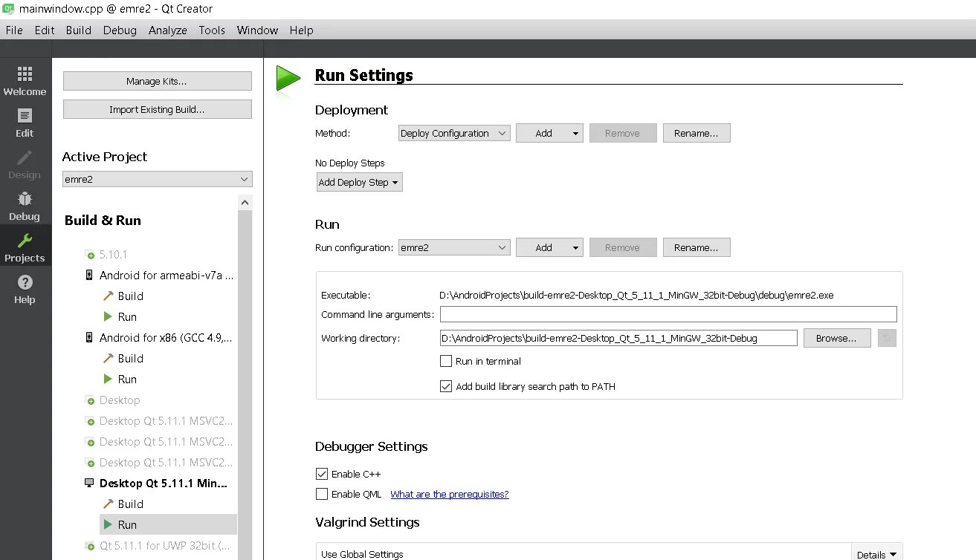Screen dimensions: 976x560
Task: Click the reset working directory icon
Action: [x=887, y=338]
